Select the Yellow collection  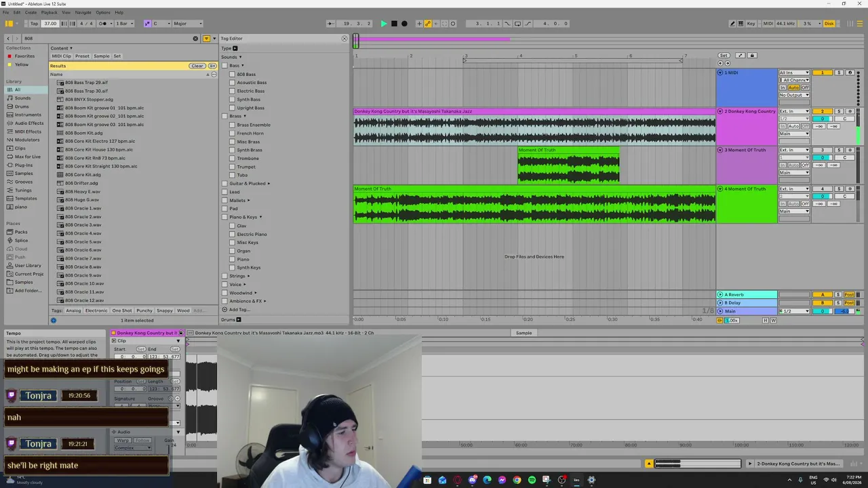pyautogui.click(x=22, y=64)
